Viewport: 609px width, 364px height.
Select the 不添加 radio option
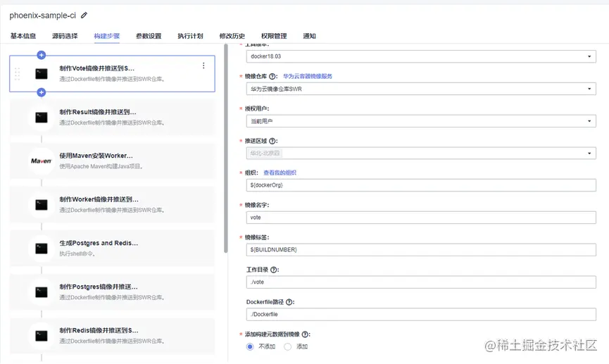tap(250, 346)
